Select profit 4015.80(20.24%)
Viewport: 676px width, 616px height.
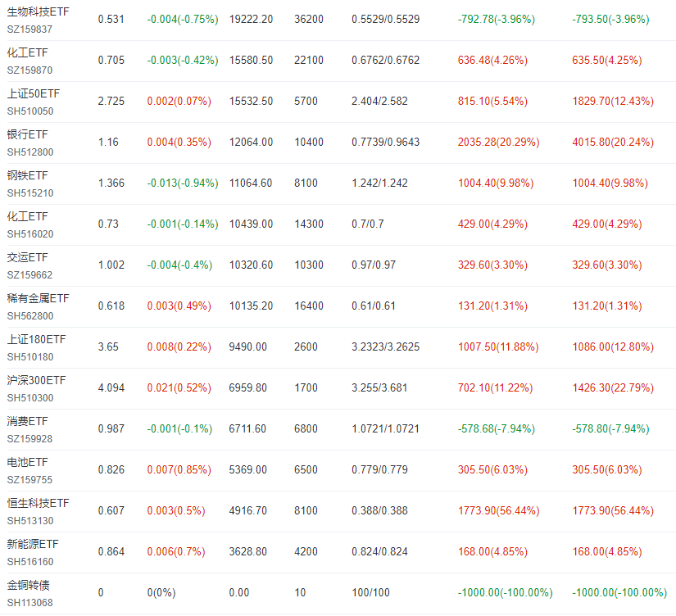[x=613, y=143]
